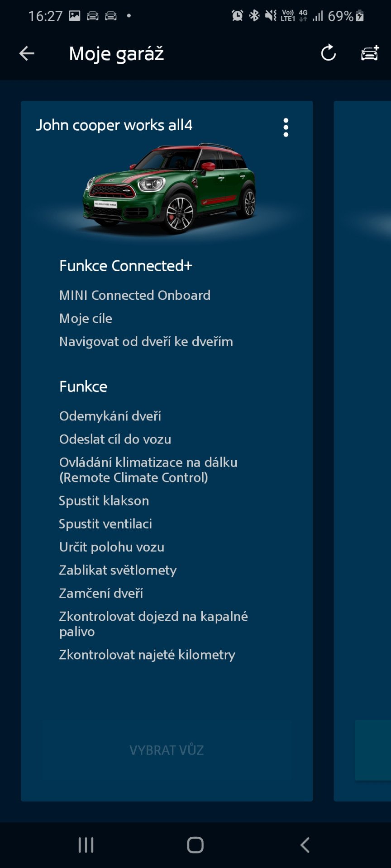Tap the back arrow in header
391x868 pixels.
pyautogui.click(x=27, y=53)
